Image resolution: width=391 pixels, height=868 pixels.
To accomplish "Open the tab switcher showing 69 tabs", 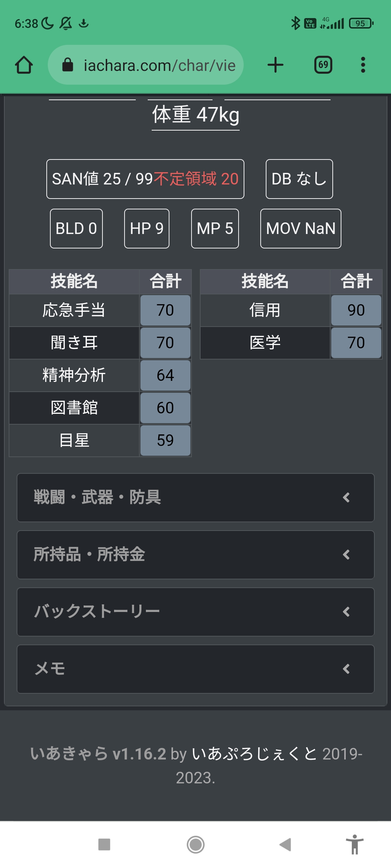I will (323, 65).
